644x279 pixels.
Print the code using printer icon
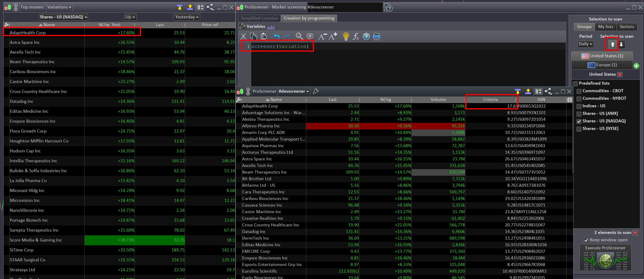377,37
